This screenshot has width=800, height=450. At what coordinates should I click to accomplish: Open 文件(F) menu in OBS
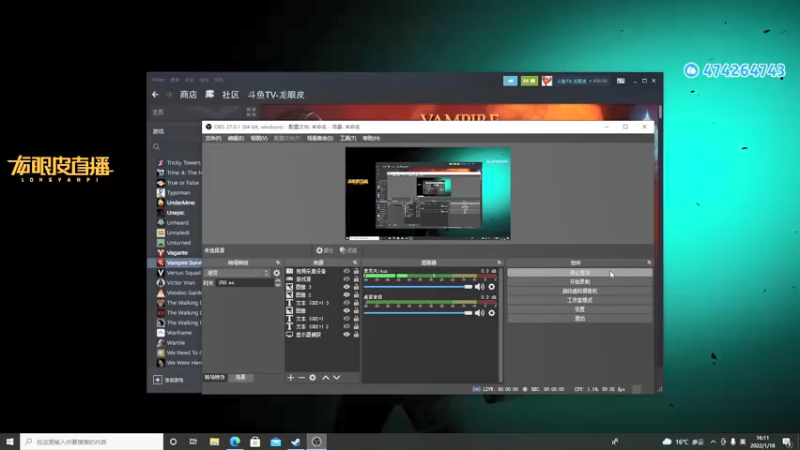coord(213,138)
